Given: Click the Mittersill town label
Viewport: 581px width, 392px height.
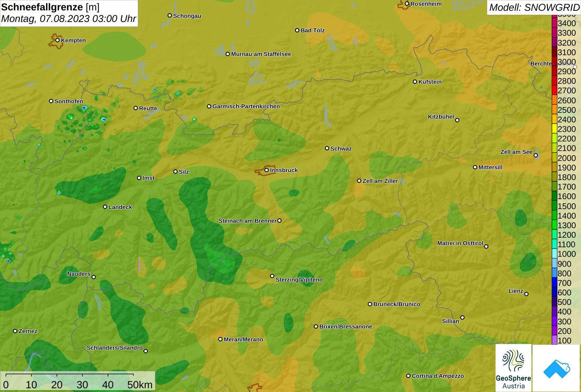Looking at the screenshot, I should pyautogui.click(x=491, y=167).
